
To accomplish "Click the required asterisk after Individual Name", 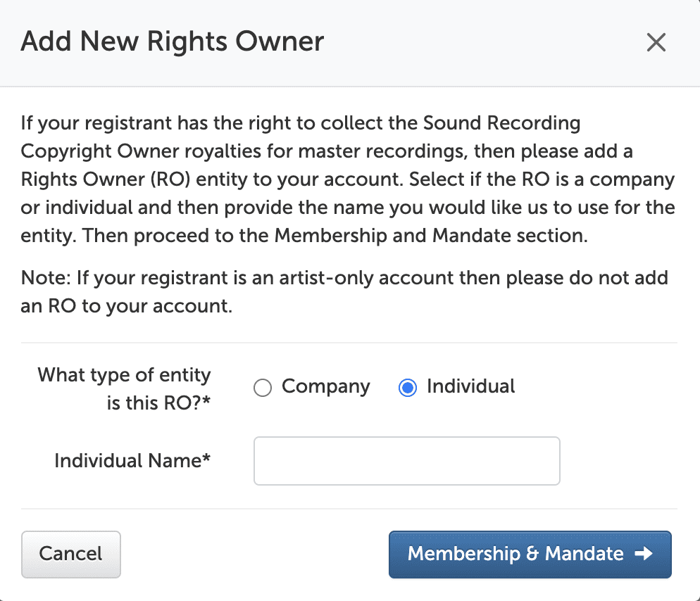I will [207, 461].
